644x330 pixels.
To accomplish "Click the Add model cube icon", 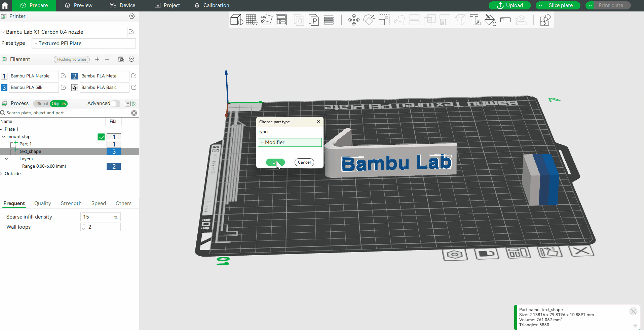I will pyautogui.click(x=237, y=20).
